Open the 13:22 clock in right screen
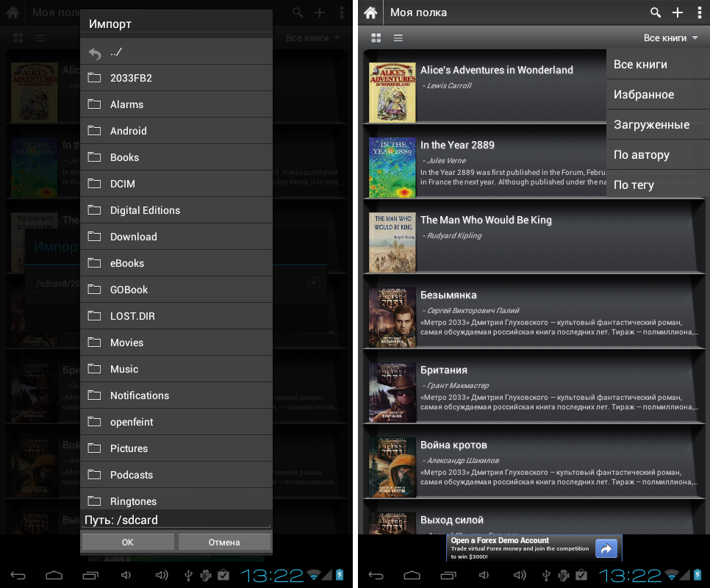 630,576
